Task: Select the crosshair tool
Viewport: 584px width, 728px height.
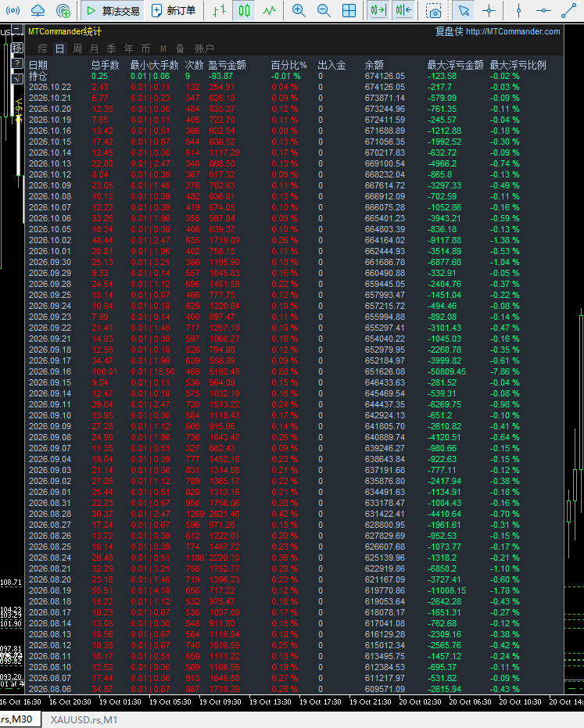Action: coord(489,10)
